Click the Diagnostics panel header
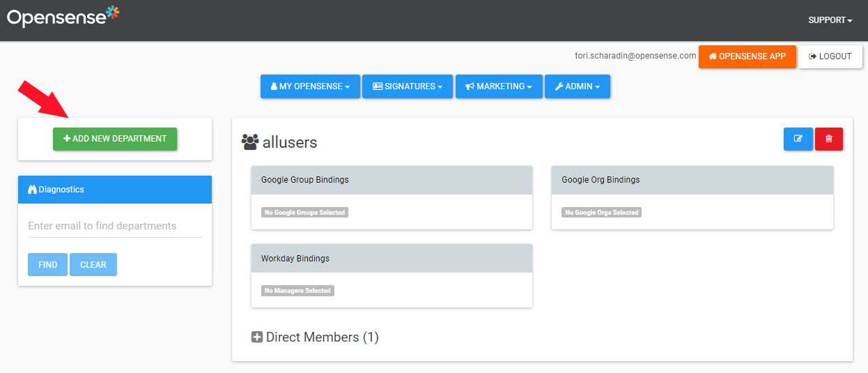 tap(115, 190)
